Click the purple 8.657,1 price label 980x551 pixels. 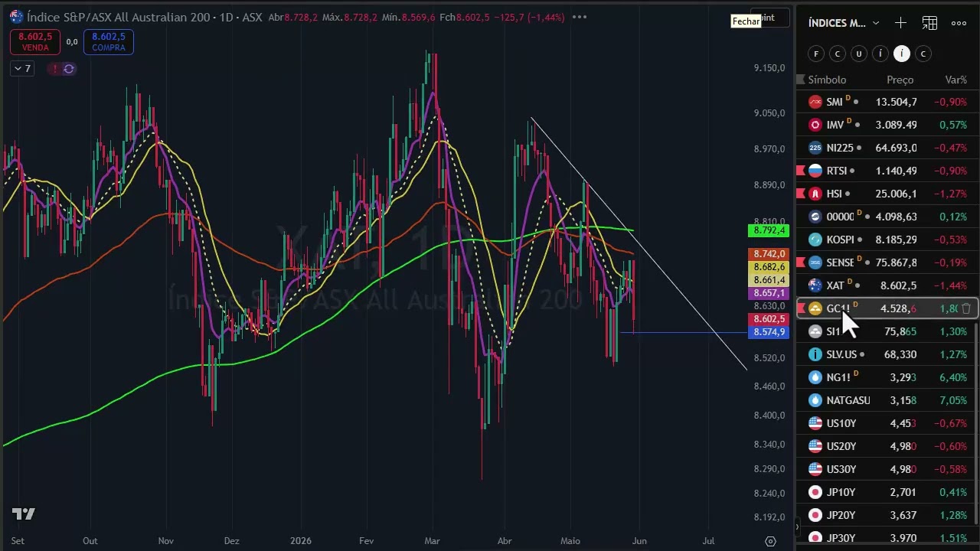pyautogui.click(x=769, y=293)
